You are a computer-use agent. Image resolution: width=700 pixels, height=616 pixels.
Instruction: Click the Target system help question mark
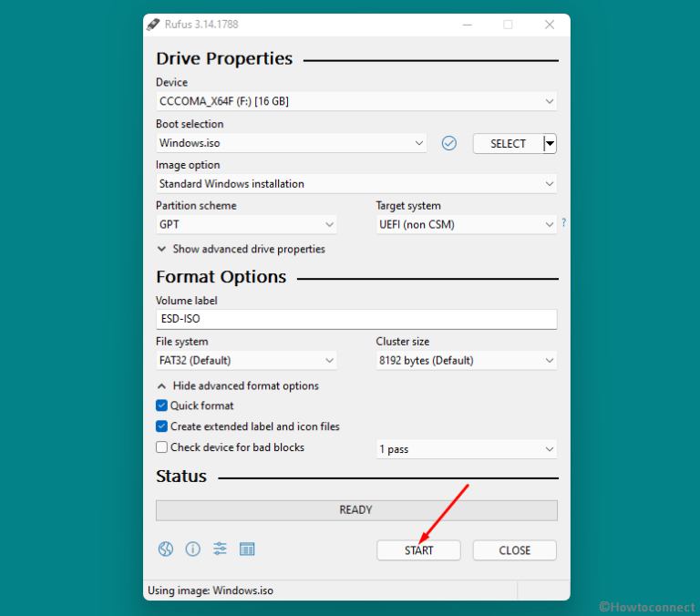pos(564,222)
